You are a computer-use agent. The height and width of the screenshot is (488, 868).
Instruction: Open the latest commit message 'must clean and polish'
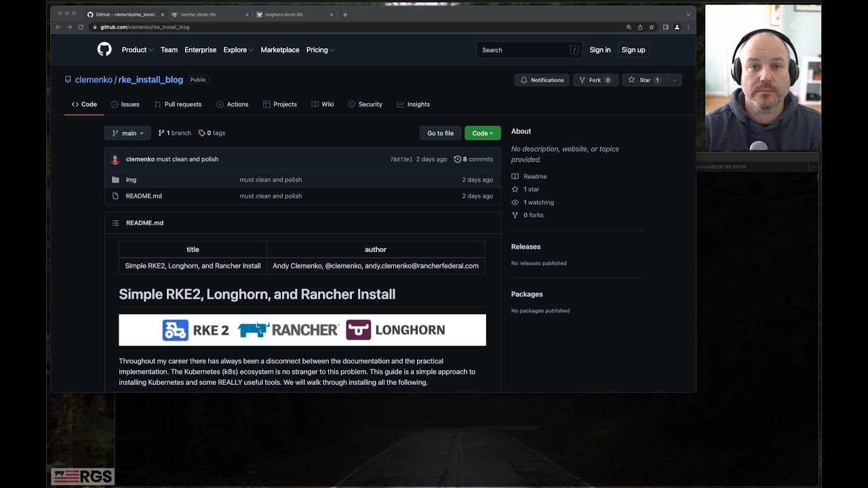(187, 159)
